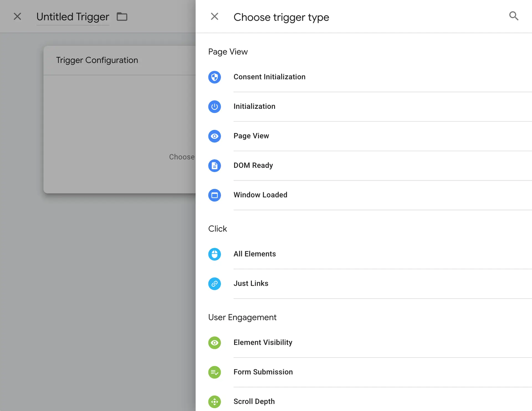Click the Initialization power icon

pyautogui.click(x=214, y=107)
